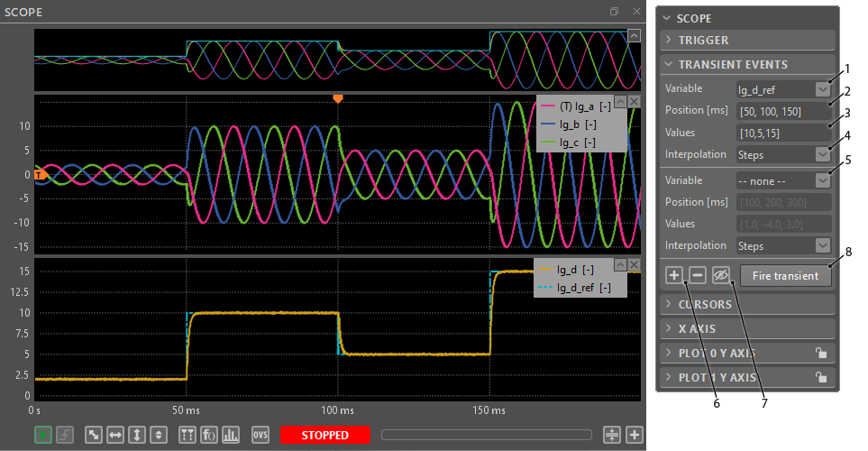Remove a transient event with minus button
This screenshot has height=451, width=868.
(x=698, y=275)
